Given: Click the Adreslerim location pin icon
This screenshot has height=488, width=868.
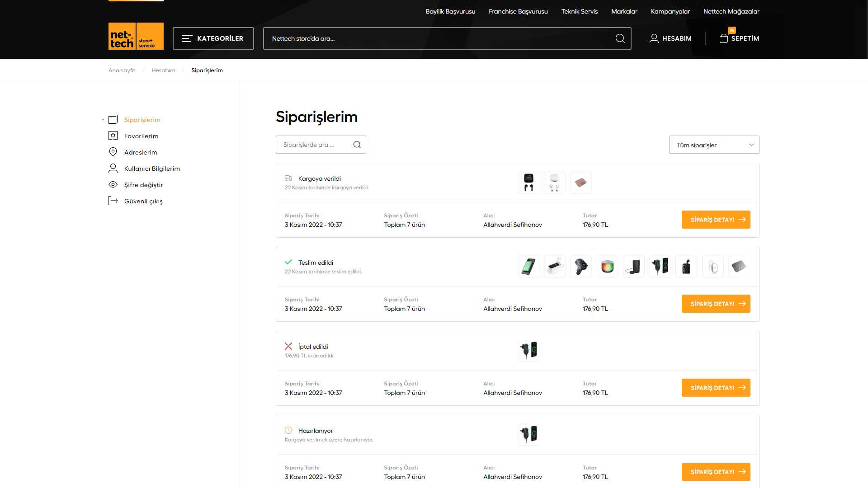Looking at the screenshot, I should pyautogui.click(x=113, y=152).
